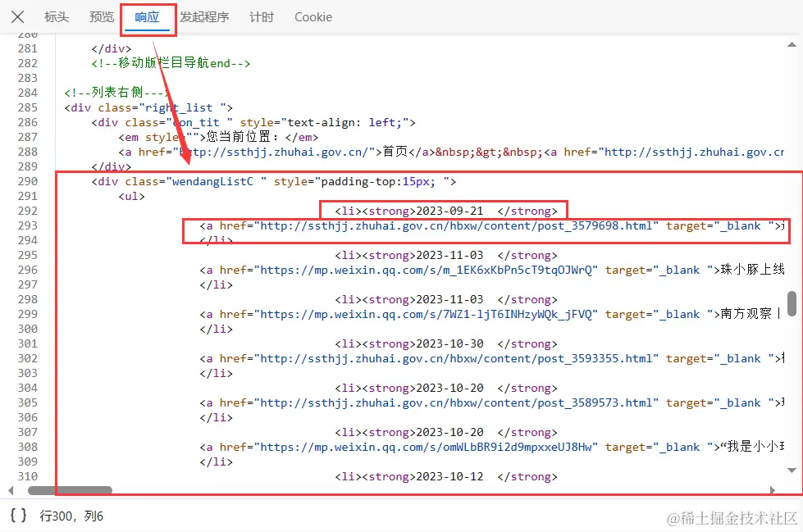This screenshot has height=532, width=803.
Task: Toggle pretty print braces icon
Action: coord(18,515)
